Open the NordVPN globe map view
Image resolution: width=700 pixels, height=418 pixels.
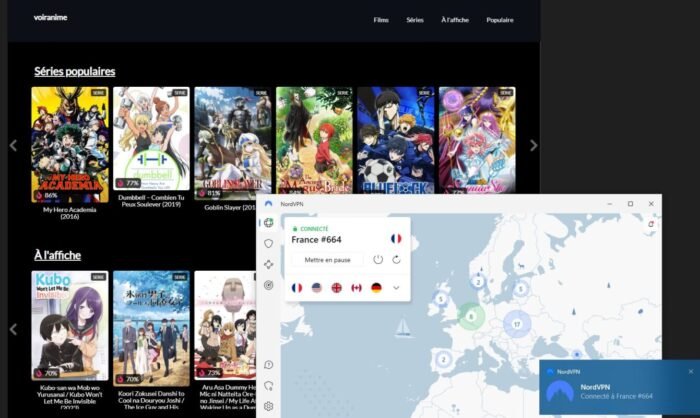tap(268, 222)
